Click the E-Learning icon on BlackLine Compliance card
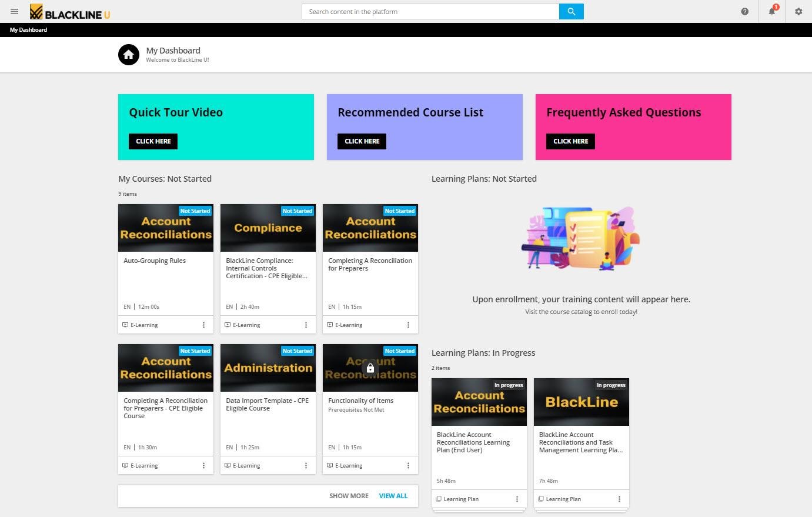 pyautogui.click(x=228, y=325)
